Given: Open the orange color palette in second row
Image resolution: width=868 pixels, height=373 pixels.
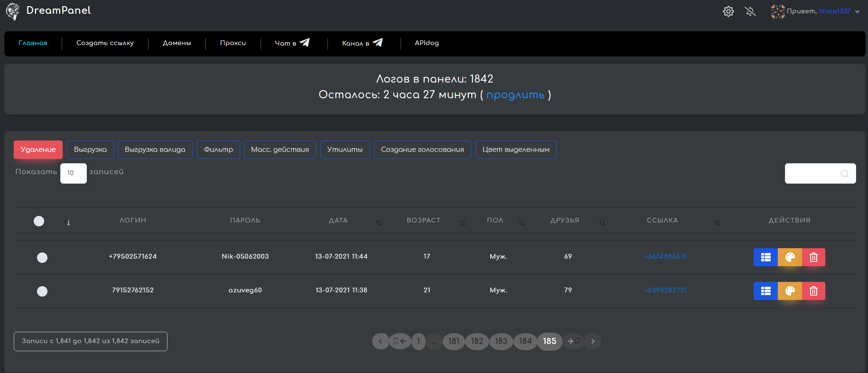Looking at the screenshot, I should click(x=790, y=291).
